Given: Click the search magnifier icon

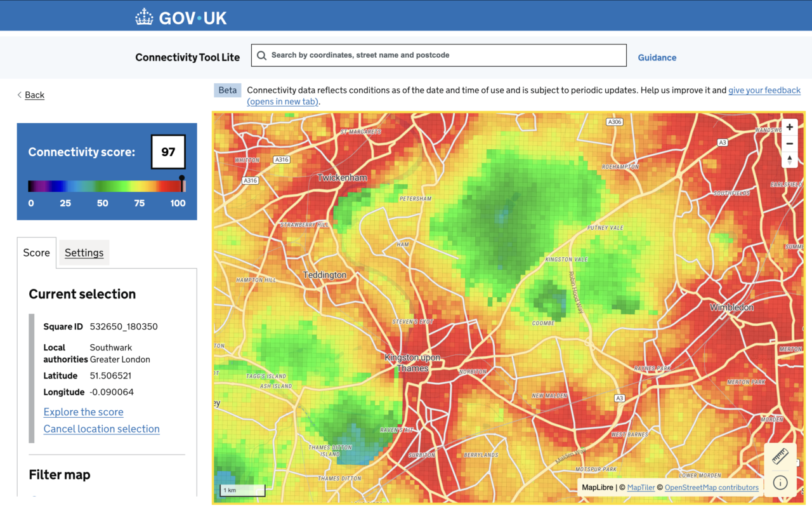Looking at the screenshot, I should pyautogui.click(x=261, y=55).
